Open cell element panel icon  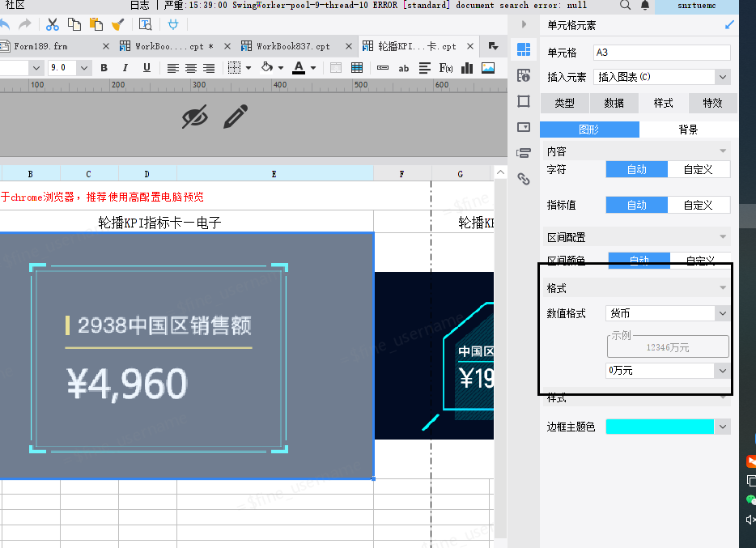(524, 49)
